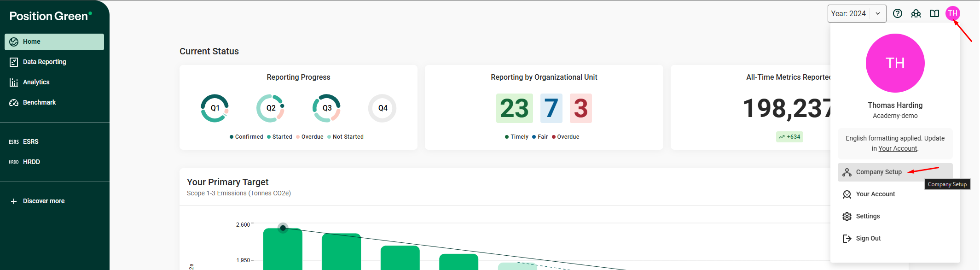Open Settings from the profile menu
The width and height of the screenshot is (980, 270).
[x=895, y=216]
